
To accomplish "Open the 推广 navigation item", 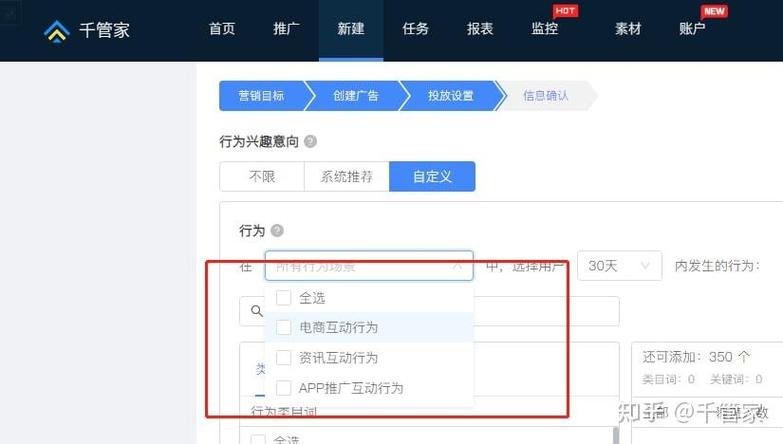I will click(286, 28).
